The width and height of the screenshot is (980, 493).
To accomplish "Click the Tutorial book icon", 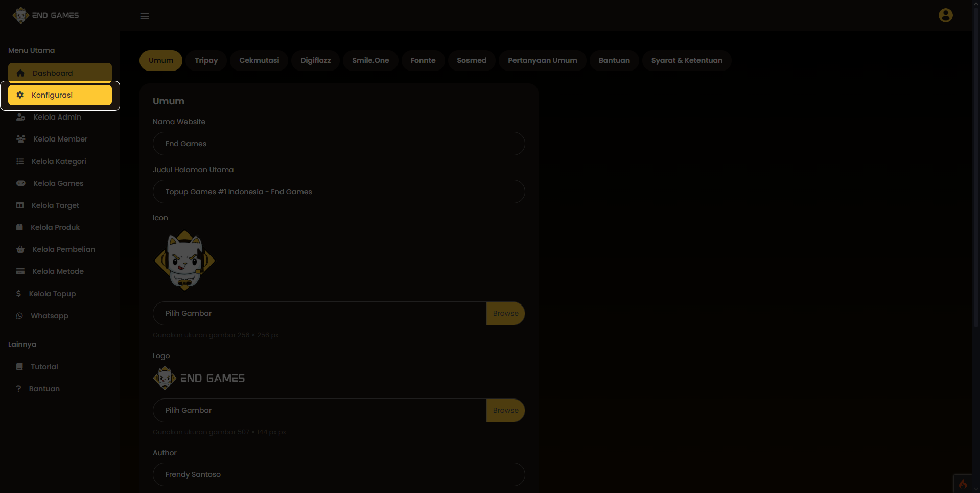I will tap(19, 367).
